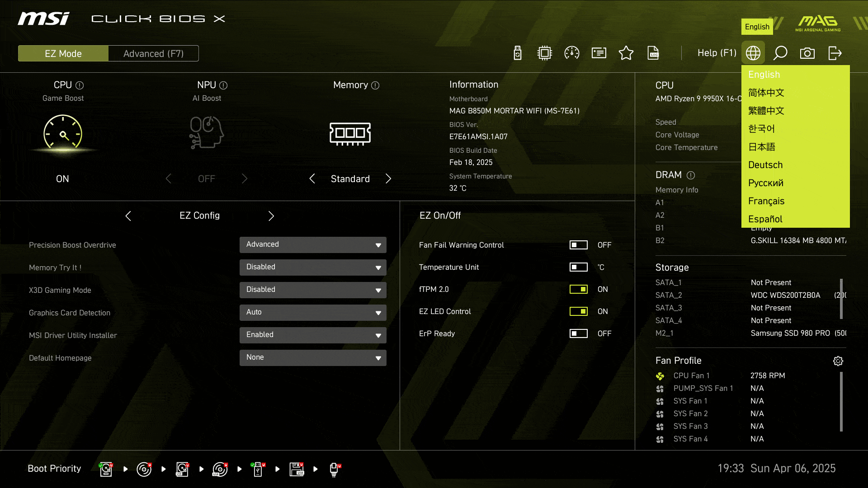This screenshot has width=868, height=488.
Task: Open the gauge hardware monitor icon
Action: click(x=572, y=53)
